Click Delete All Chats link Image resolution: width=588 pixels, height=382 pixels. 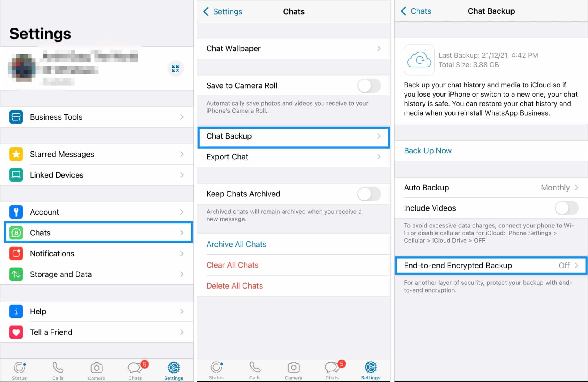235,286
